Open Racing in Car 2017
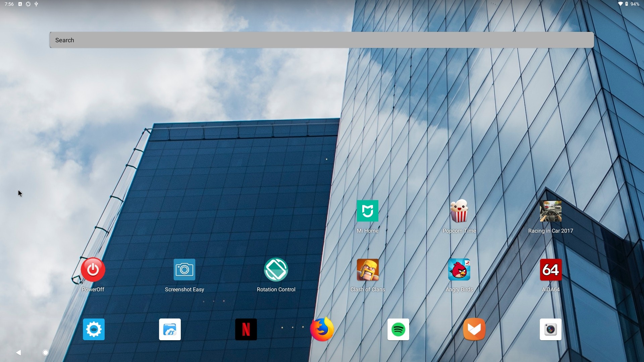This screenshot has width=644, height=362. 550,211
